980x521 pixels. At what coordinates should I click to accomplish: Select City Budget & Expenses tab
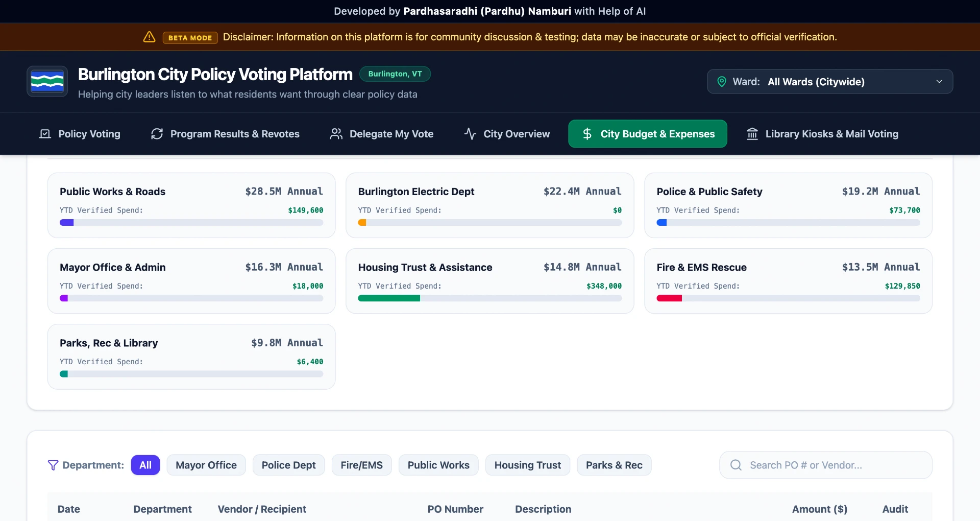click(x=648, y=134)
